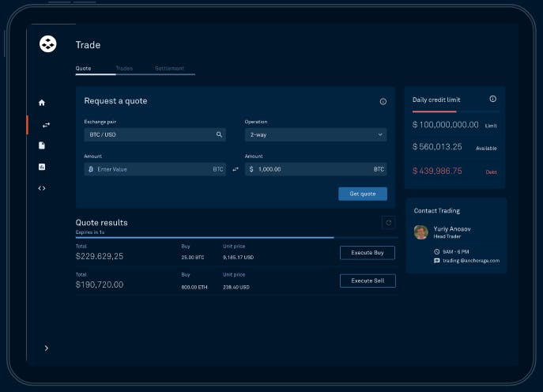Click the 25.00 BTC buy amount
The image size is (543, 392).
coord(193,258)
